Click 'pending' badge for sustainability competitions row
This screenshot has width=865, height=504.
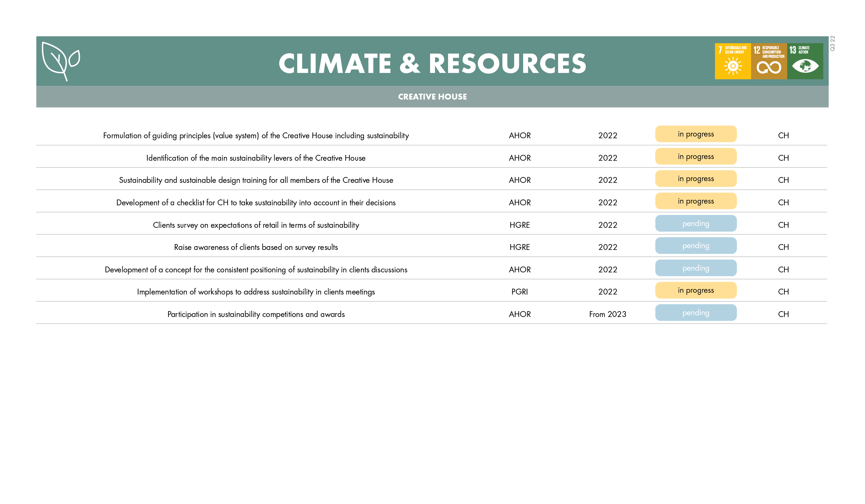[x=695, y=313]
